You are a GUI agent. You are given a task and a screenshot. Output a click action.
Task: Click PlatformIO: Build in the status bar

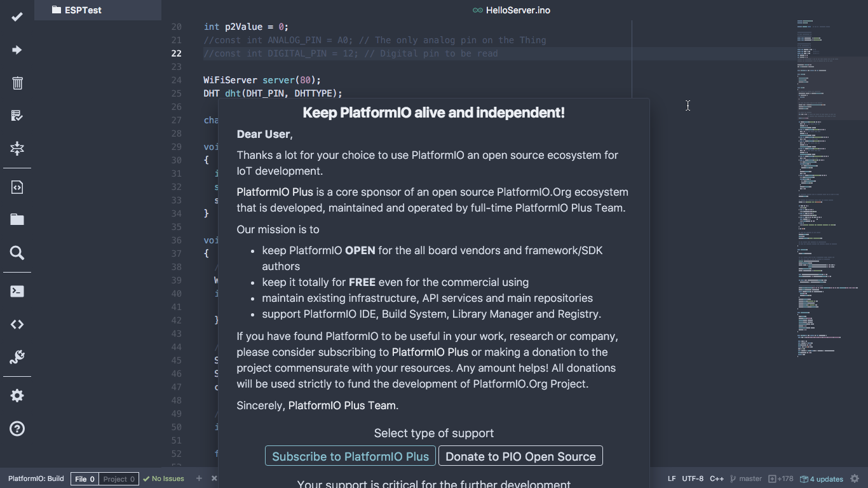click(36, 478)
